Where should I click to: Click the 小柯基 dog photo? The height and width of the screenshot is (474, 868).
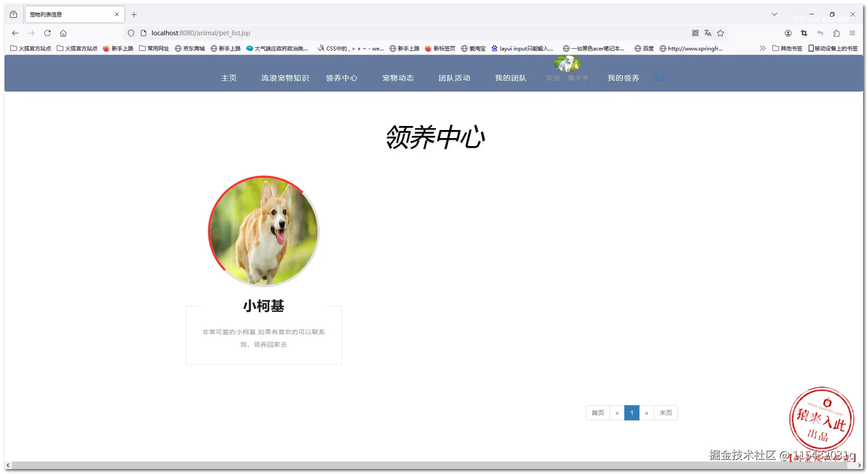click(264, 231)
